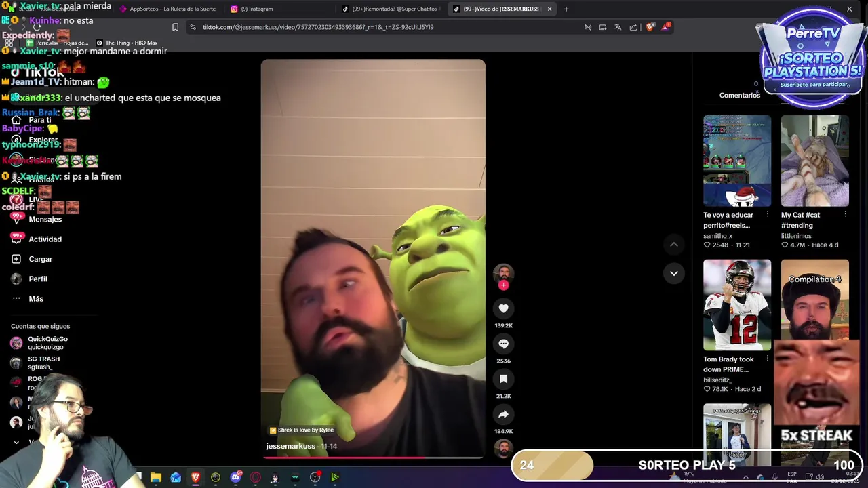Like the jessemarkuss video with the heart icon
Image resolution: width=868 pixels, height=488 pixels.
[503, 308]
